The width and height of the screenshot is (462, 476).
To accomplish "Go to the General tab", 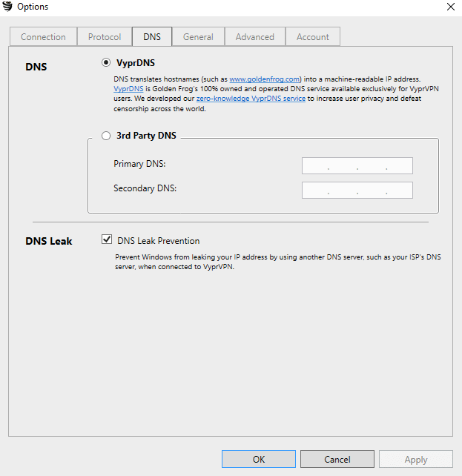I will (x=198, y=37).
